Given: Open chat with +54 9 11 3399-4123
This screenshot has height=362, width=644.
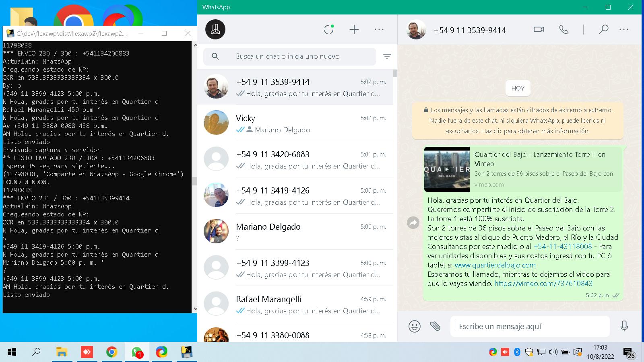Looking at the screenshot, I should tap(295, 268).
